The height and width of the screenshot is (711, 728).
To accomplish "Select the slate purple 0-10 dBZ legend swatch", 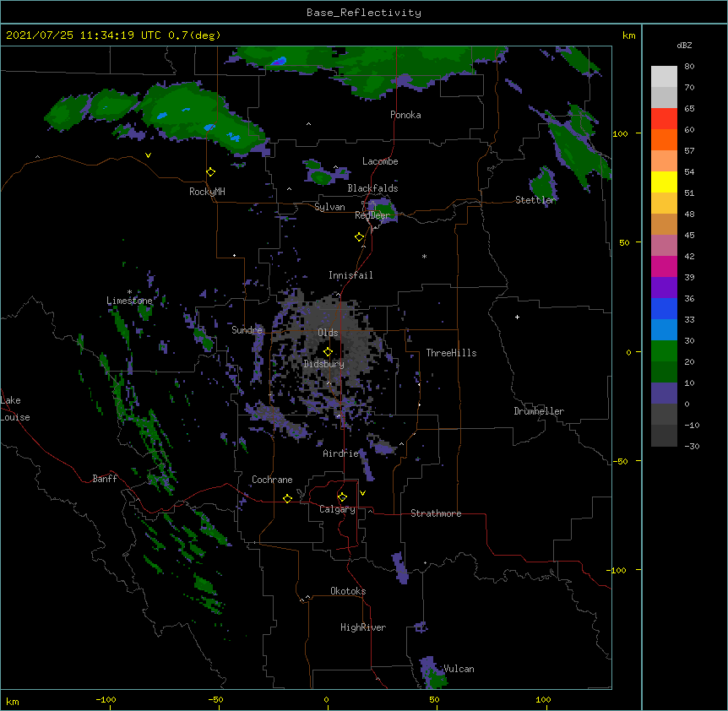I will (664, 393).
